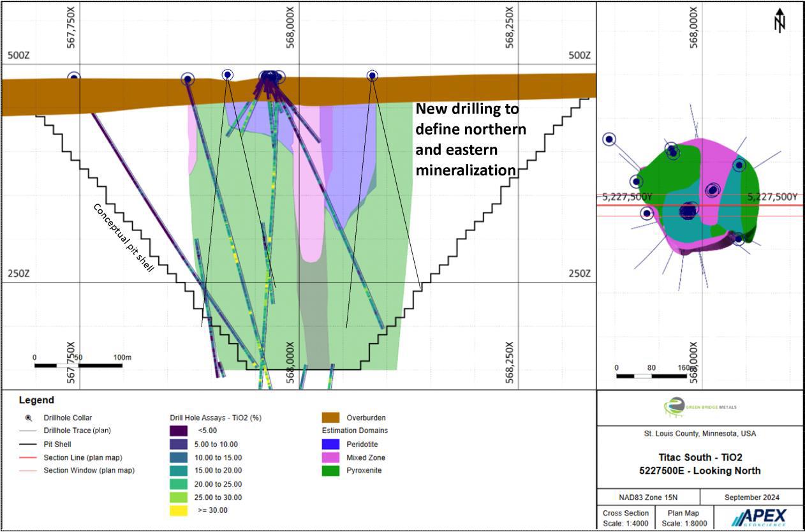Click the Green Bridge Metals logo

pos(700,406)
